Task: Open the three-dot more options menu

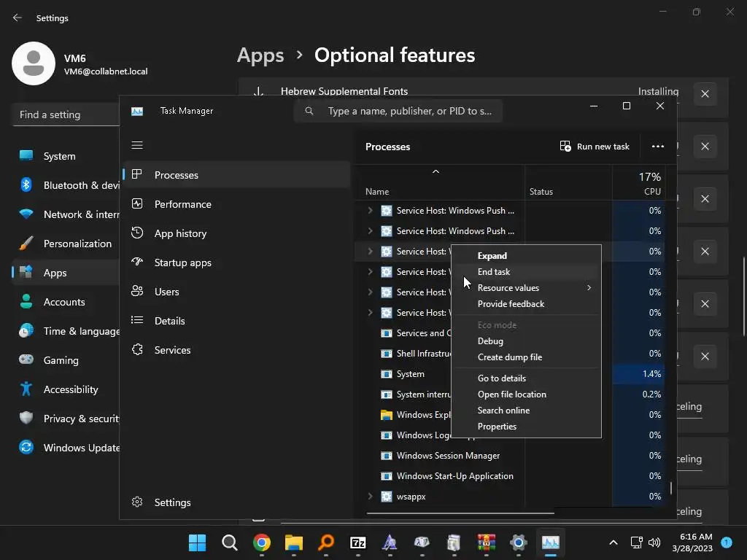Action: tap(658, 146)
